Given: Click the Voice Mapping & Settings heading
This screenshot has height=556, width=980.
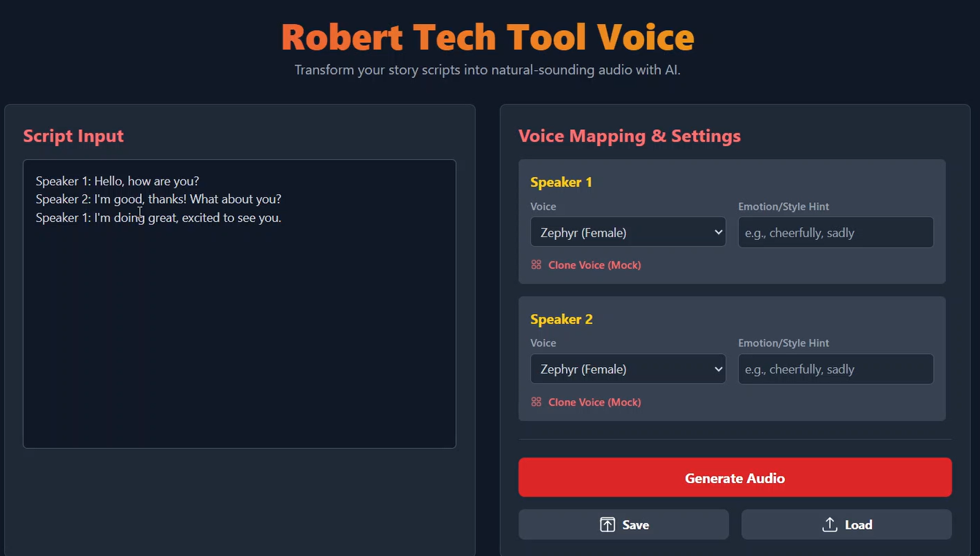Looking at the screenshot, I should click(x=629, y=136).
